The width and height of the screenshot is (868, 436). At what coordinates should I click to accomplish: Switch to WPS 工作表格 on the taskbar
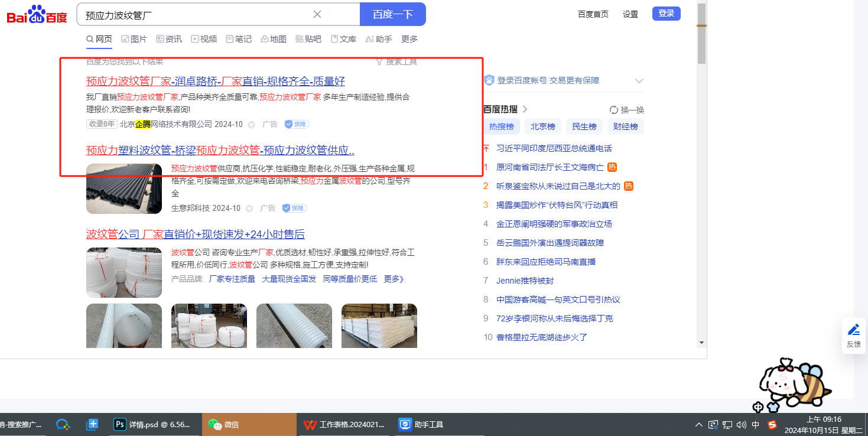tap(344, 424)
